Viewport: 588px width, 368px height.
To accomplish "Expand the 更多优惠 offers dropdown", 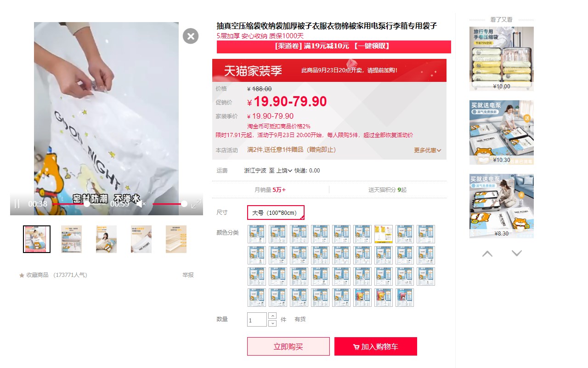I will tap(428, 150).
